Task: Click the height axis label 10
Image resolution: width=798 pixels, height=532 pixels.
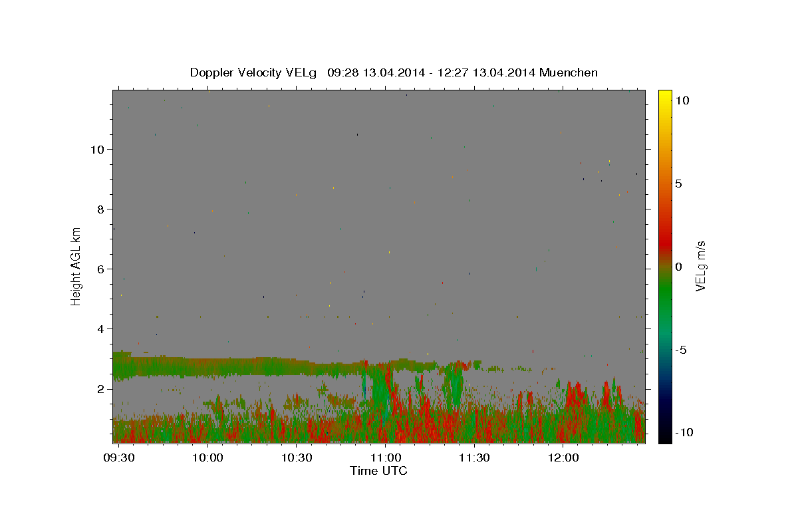Action: [x=98, y=149]
